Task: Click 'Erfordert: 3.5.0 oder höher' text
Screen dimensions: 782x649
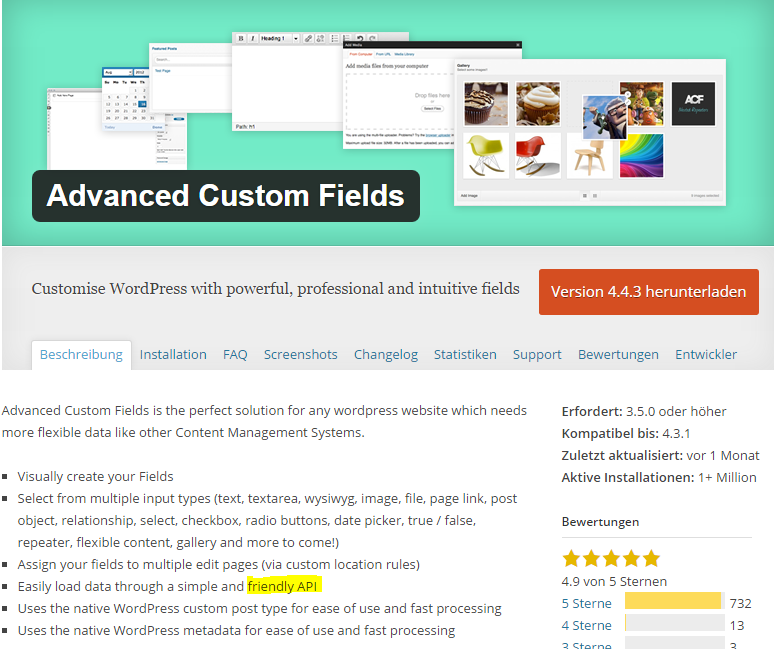Action: click(x=644, y=412)
